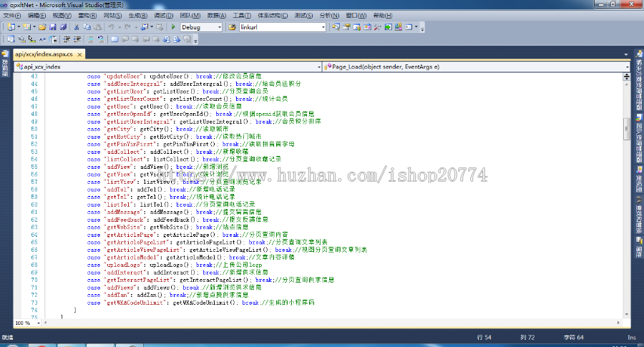Click the Decrease Indent icon

pyautogui.click(x=67, y=39)
